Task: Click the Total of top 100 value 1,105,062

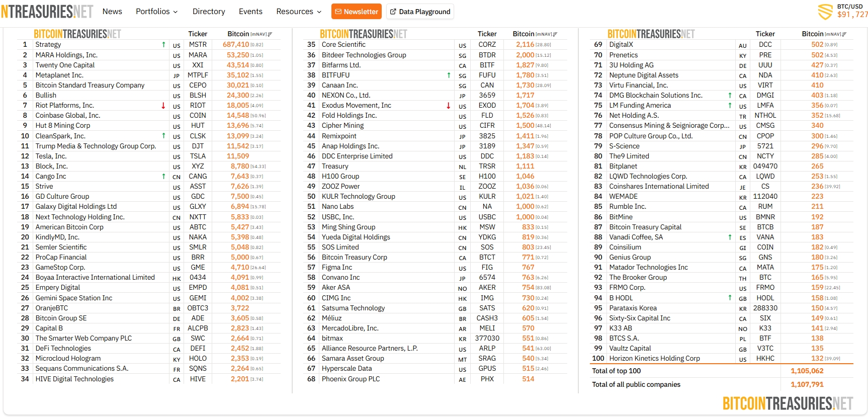Action: [807, 371]
